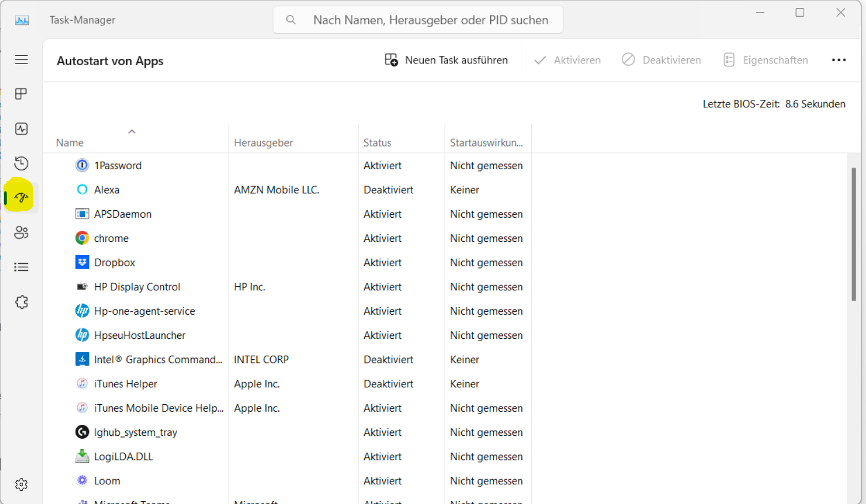The width and height of the screenshot is (866, 504).
Task: Open the hamburger navigation menu
Action: click(x=21, y=59)
